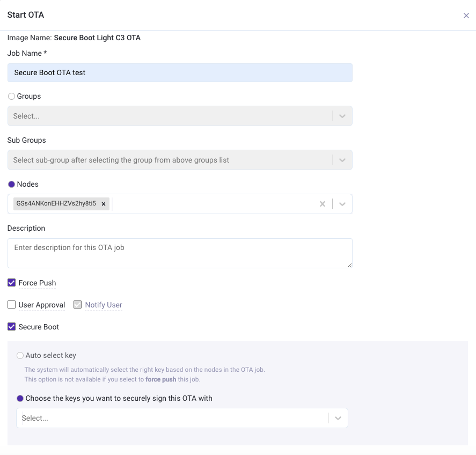Close the Start OTA dialog
Viewport: 476px width, 455px height.
tap(466, 16)
